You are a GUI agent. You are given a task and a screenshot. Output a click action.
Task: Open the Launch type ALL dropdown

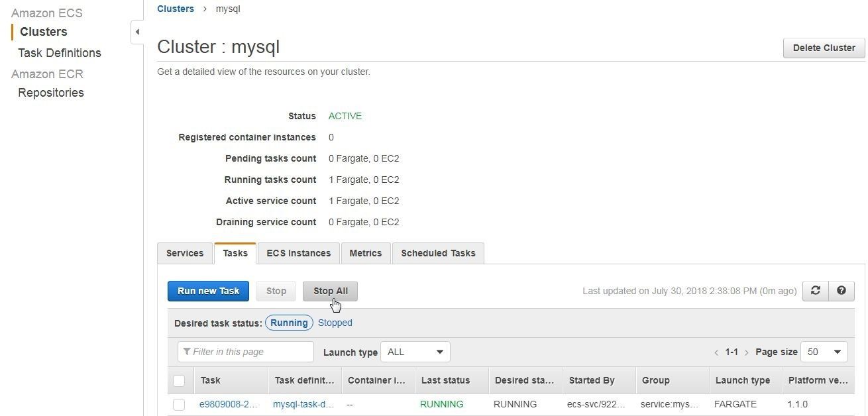415,352
